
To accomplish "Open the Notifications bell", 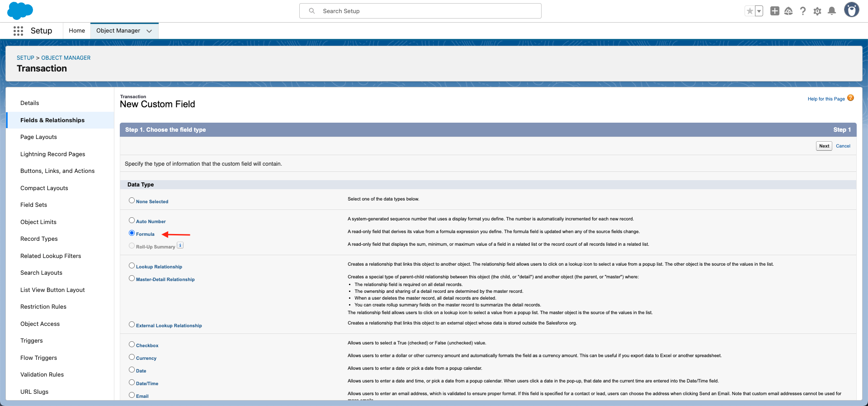I will [x=832, y=11].
